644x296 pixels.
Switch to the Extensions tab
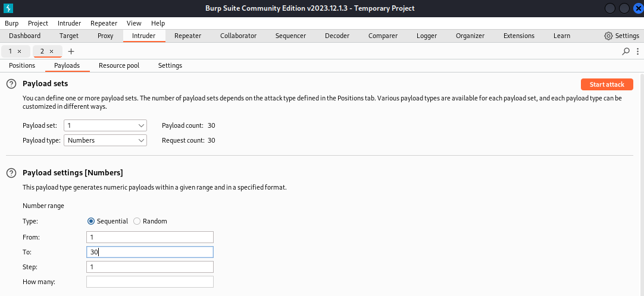[519, 36]
